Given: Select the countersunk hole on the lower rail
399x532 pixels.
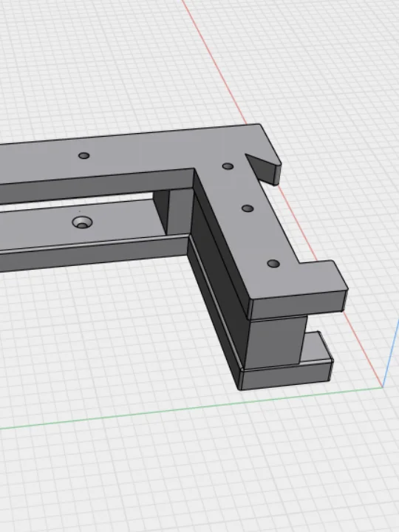Looking at the screenshot, I should tap(82, 222).
